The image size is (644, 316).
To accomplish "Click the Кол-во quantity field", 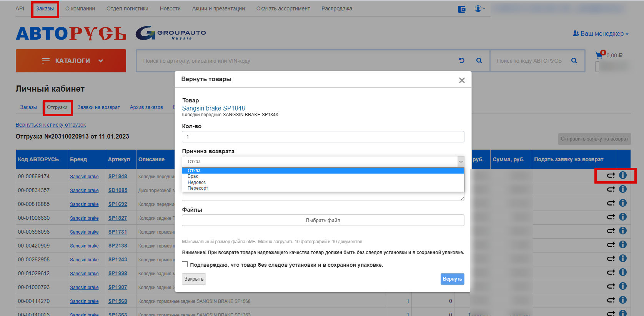I will tap(323, 137).
